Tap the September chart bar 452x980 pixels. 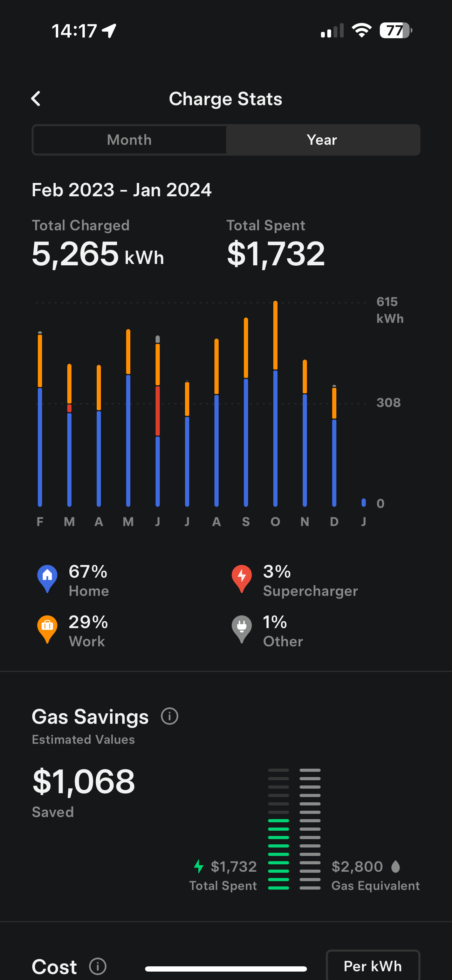[x=246, y=411]
